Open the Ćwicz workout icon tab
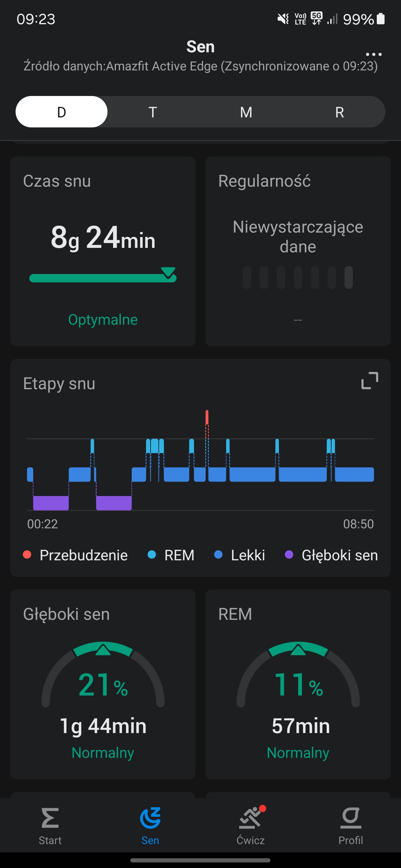The width and height of the screenshot is (401, 868). 251,818
